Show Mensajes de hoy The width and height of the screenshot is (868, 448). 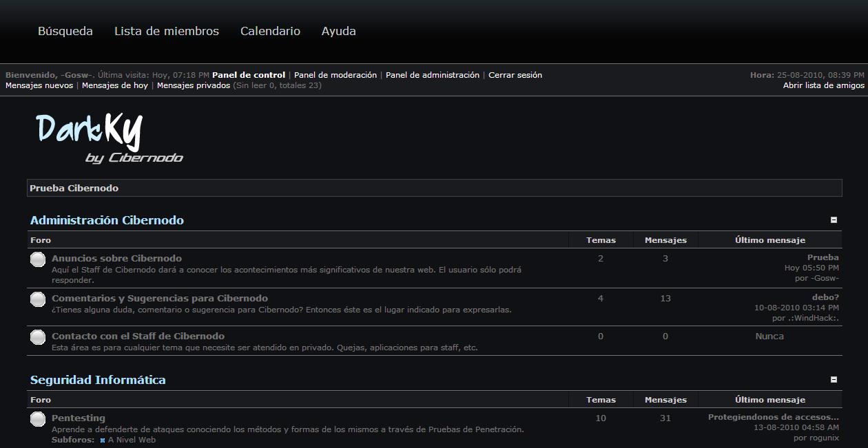pyautogui.click(x=115, y=85)
